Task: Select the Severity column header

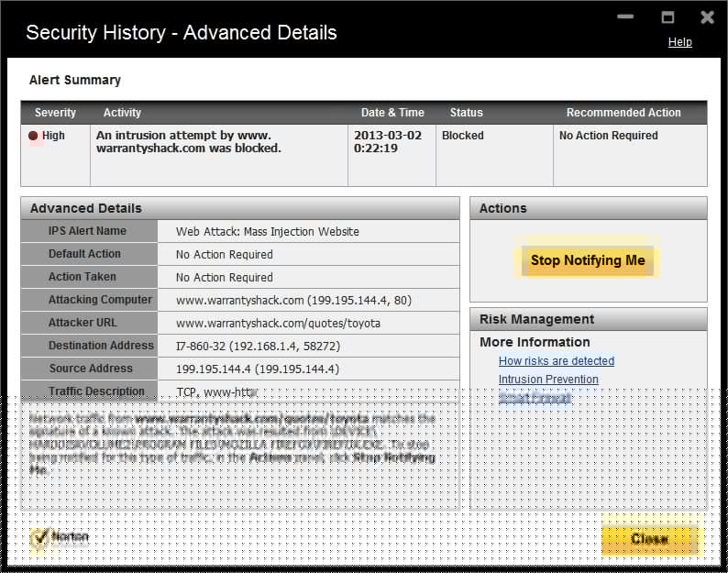Action: [x=55, y=113]
